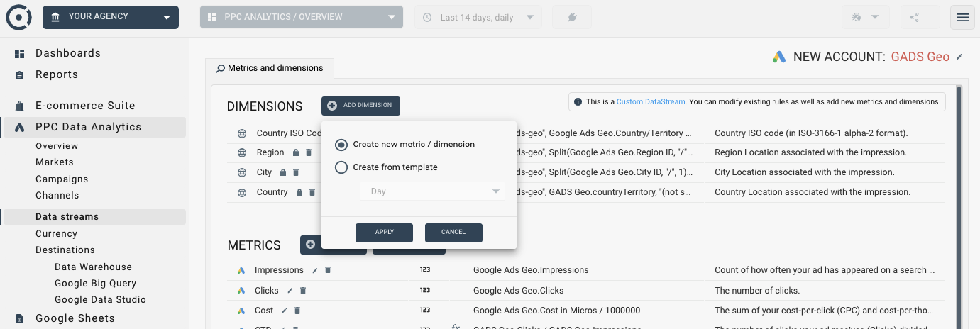980x329 pixels.
Task: Click the 123 type icon for Impressions
Action: (x=425, y=270)
